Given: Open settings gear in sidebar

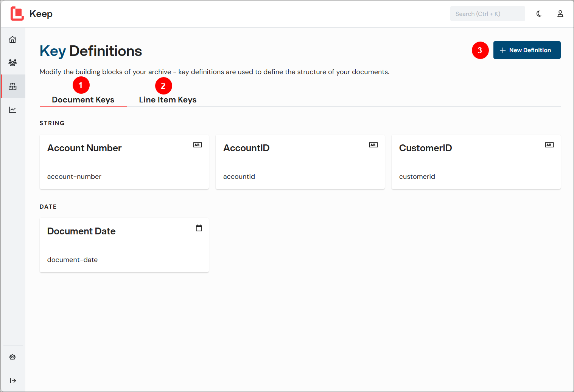Looking at the screenshot, I should pyautogui.click(x=12, y=357).
